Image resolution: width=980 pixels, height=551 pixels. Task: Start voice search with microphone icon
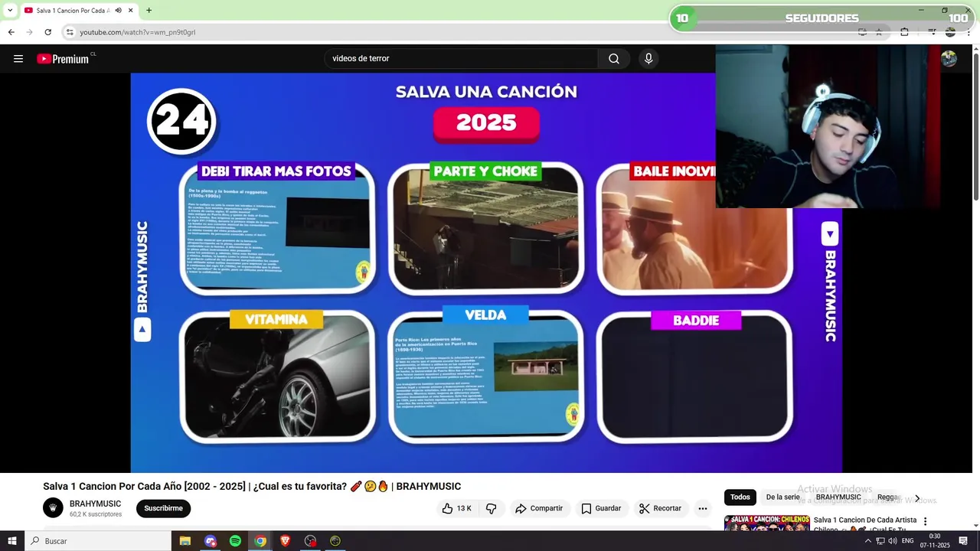tap(648, 59)
